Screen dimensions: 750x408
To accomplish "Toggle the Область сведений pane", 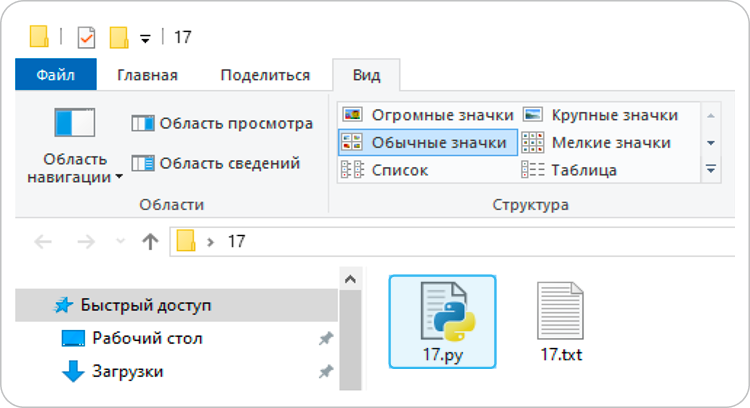I will pyautogui.click(x=216, y=163).
